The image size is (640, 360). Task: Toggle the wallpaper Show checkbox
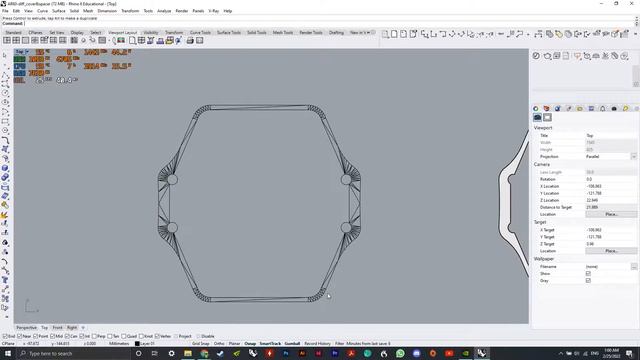click(588, 273)
